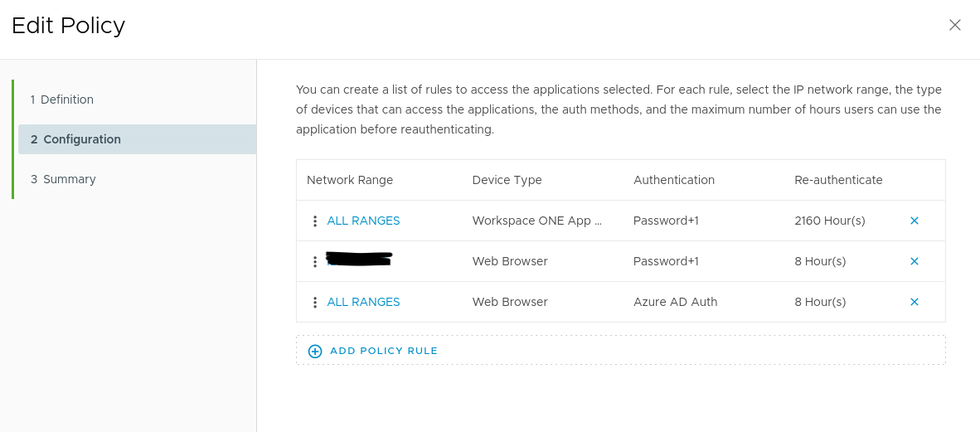980x432 pixels.
Task: Select the Authentication column header
Action: (x=674, y=180)
